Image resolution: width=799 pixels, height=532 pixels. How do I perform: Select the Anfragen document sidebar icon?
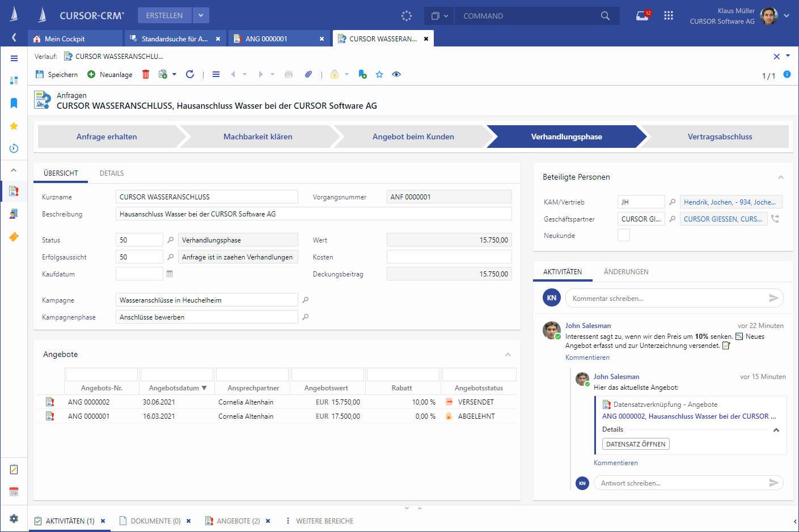coord(14,191)
